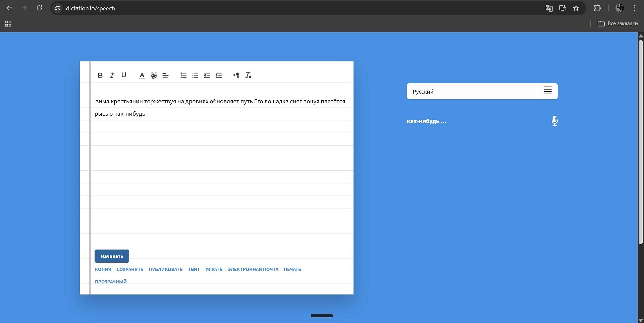Image resolution: width=644 pixels, height=323 pixels.
Task: Expand the text alignment options
Action: [165, 75]
